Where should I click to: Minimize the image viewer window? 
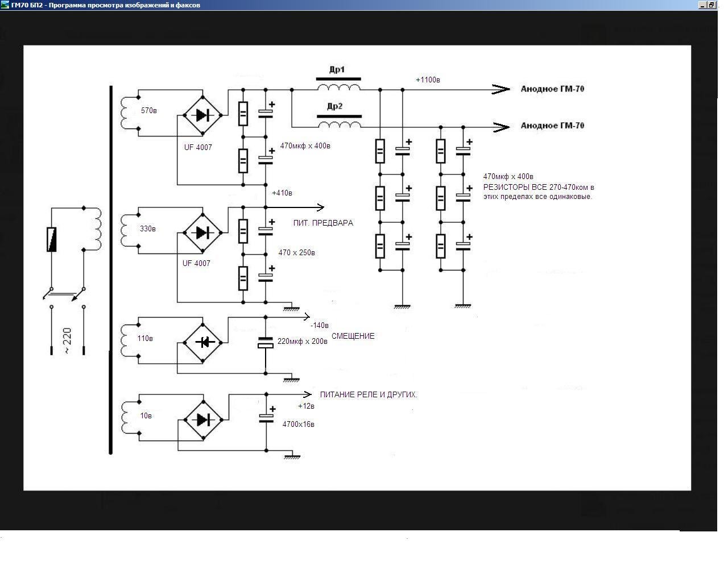coord(702,5)
